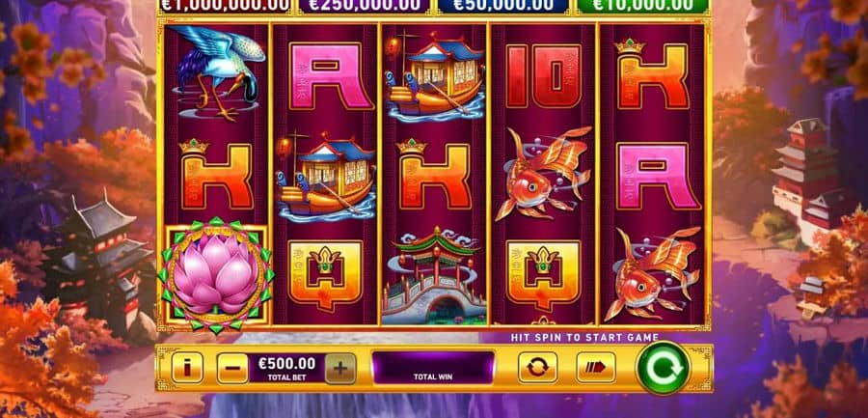Enable autoplay with circular arrows button
The height and width of the screenshot is (418, 868).
(x=537, y=368)
